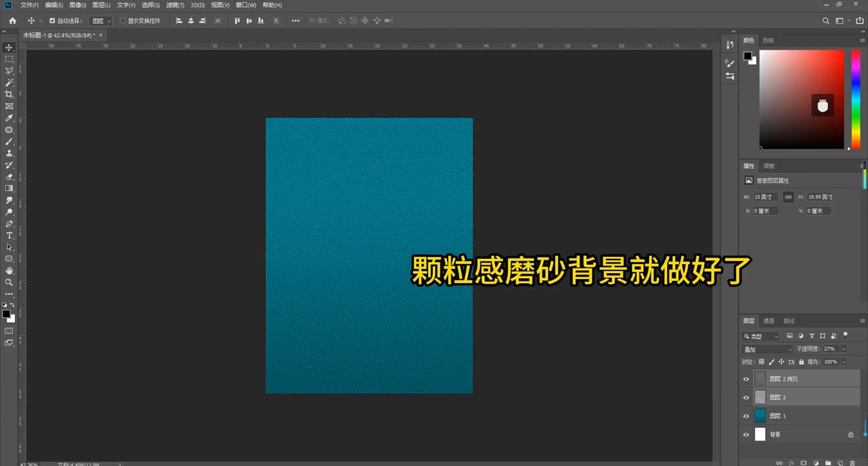Select the Horizontal Type tool

point(9,236)
